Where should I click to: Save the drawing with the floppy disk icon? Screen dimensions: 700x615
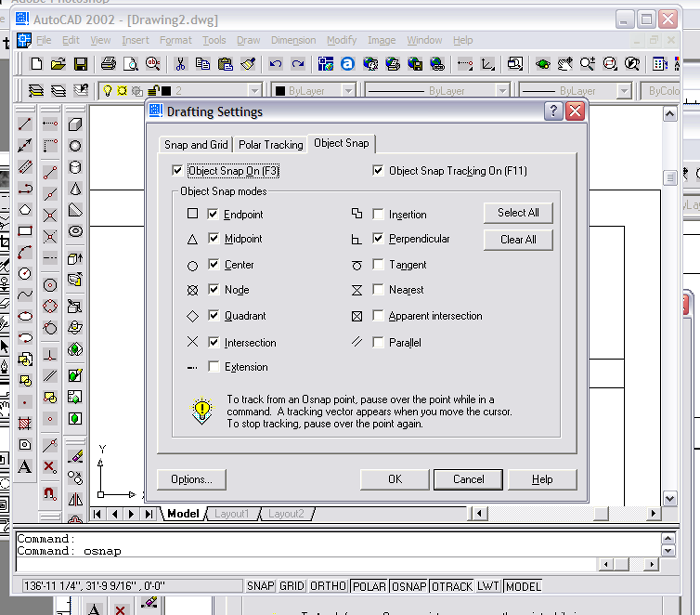click(80, 64)
